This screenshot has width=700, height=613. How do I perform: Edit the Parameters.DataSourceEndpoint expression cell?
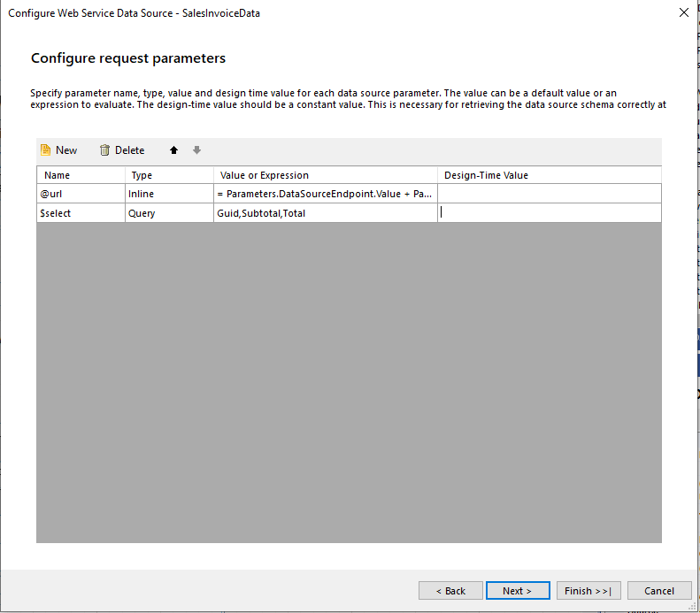[x=326, y=194]
